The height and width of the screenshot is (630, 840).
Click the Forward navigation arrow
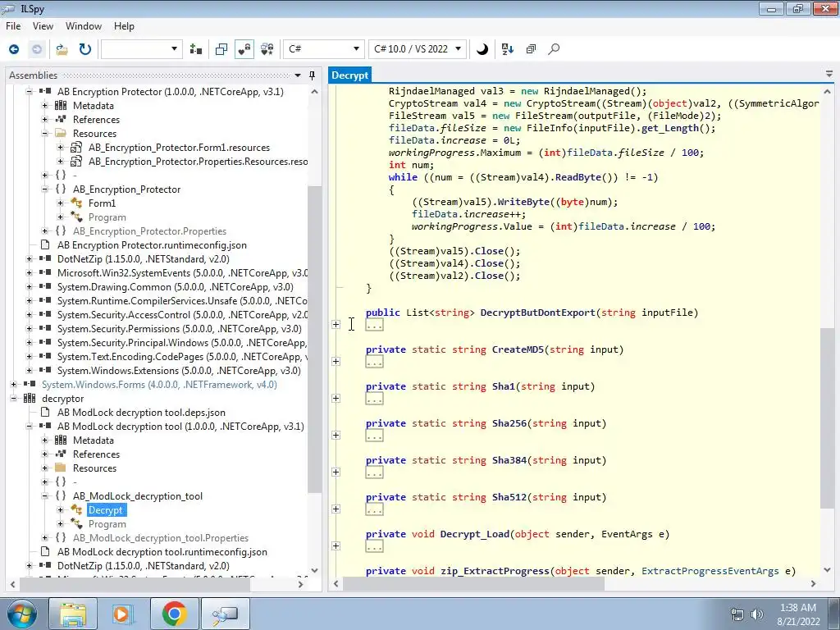click(x=36, y=49)
